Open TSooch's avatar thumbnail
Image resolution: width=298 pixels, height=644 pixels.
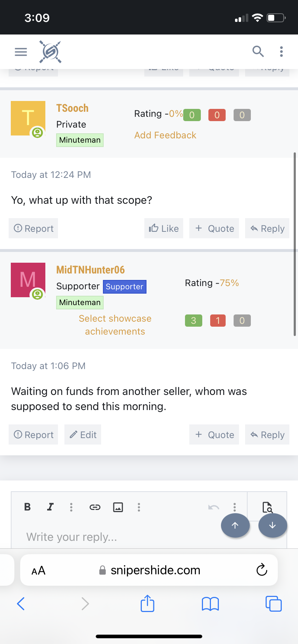click(x=28, y=118)
